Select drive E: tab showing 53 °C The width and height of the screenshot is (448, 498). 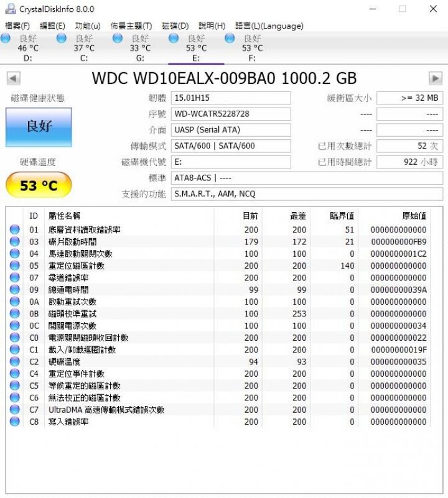tap(196, 48)
